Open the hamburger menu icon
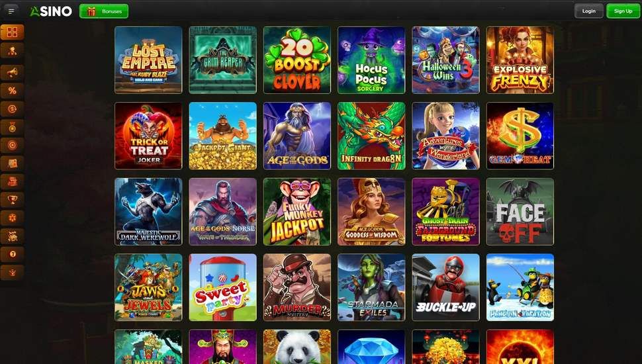The height and width of the screenshot is (364, 642). [11, 11]
